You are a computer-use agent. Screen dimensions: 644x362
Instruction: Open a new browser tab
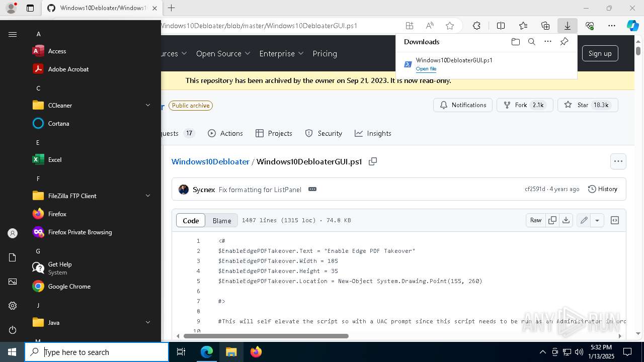click(172, 8)
